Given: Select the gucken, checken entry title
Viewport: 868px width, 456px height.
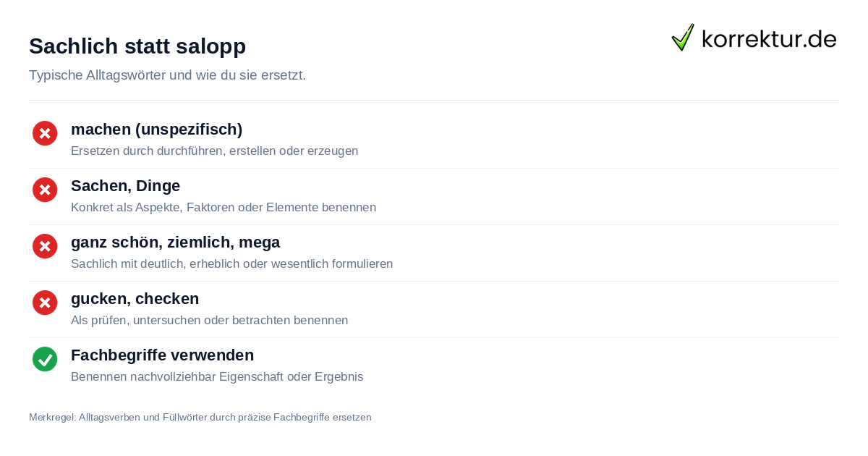Looking at the screenshot, I should (135, 298).
